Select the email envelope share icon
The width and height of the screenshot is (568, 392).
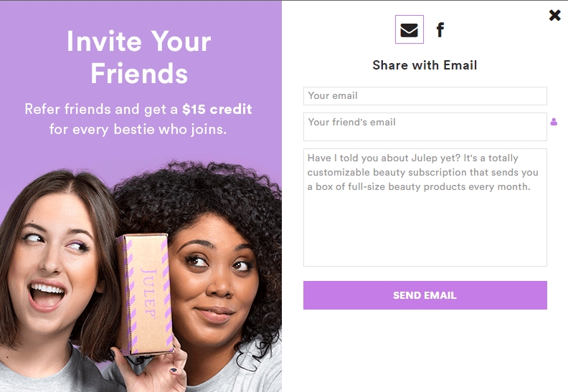click(x=409, y=30)
